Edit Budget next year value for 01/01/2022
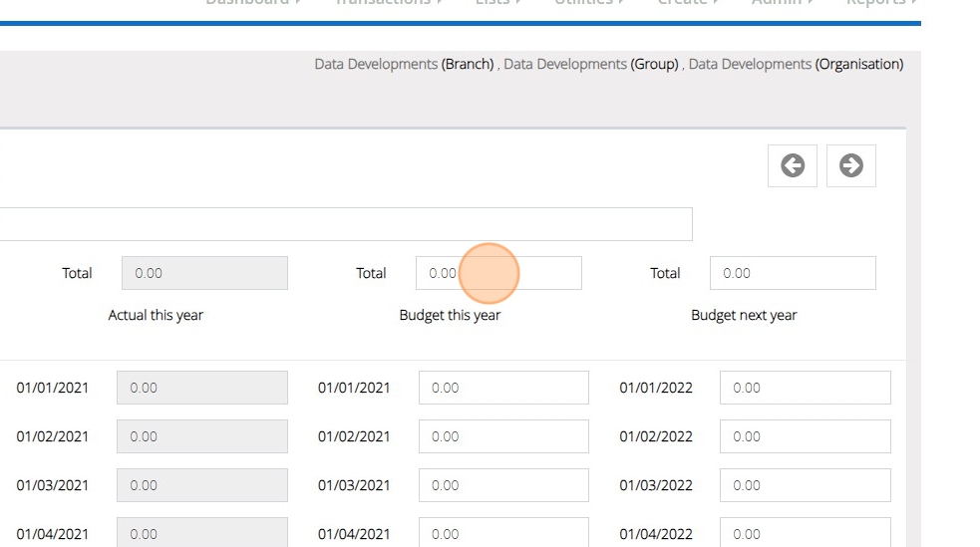980x547 pixels. pos(805,388)
